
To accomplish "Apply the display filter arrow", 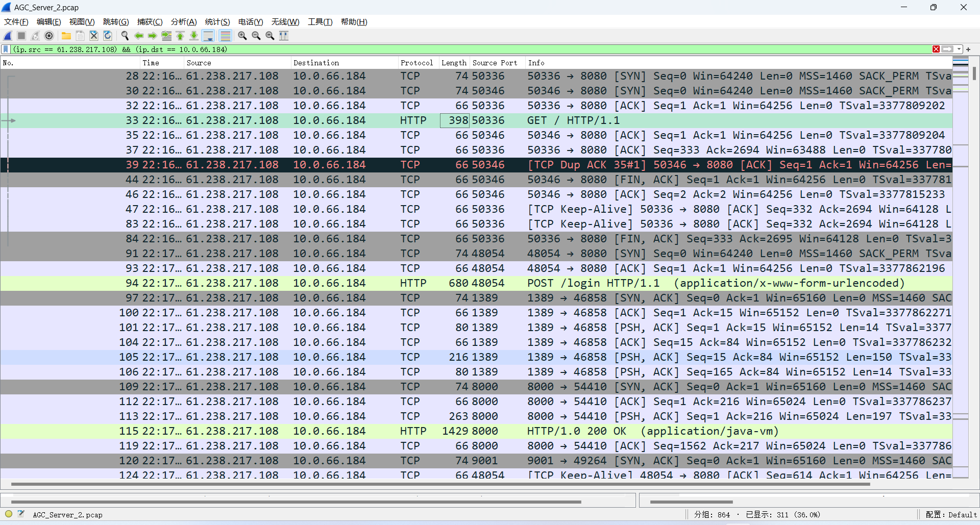I will pyautogui.click(x=947, y=49).
